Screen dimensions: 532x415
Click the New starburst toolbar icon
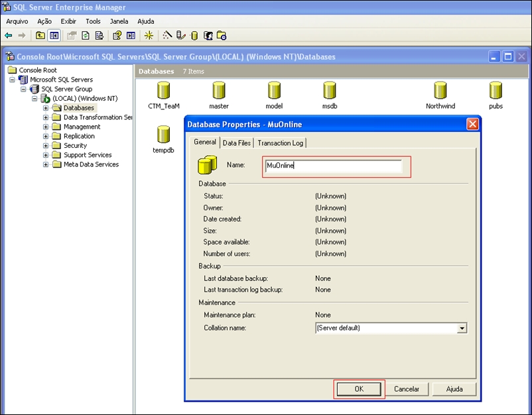click(149, 36)
